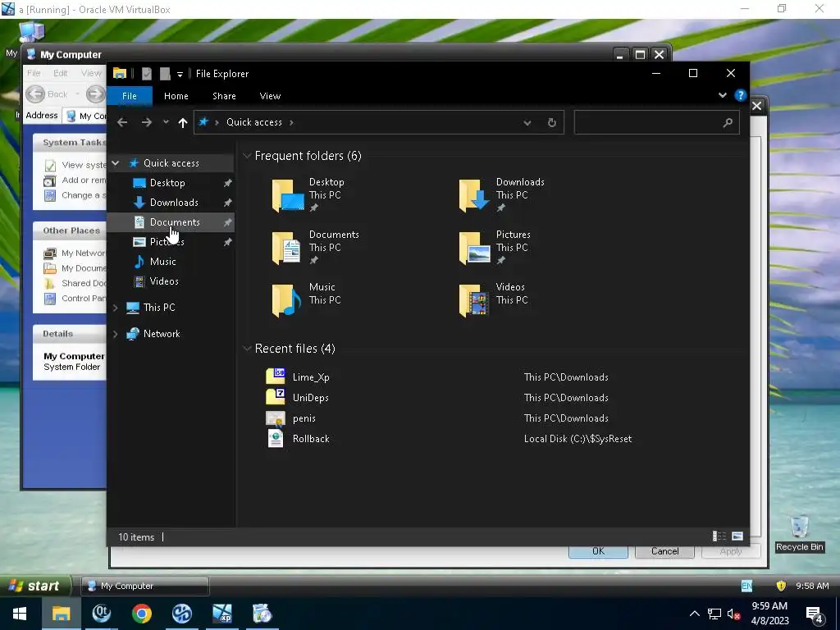Image resolution: width=840 pixels, height=630 pixels.
Task: Click the blue Help question icon
Action: click(741, 95)
